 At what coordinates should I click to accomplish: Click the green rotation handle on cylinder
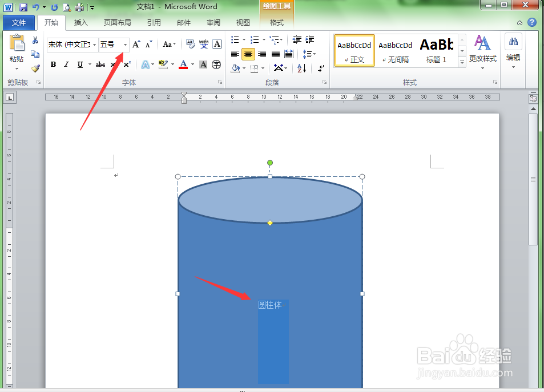click(270, 163)
